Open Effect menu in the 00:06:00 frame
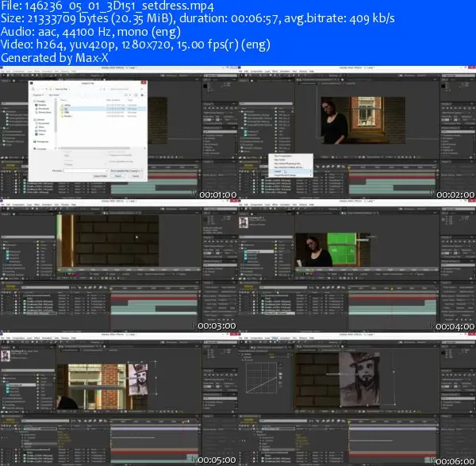The image size is (476, 466). point(275,338)
